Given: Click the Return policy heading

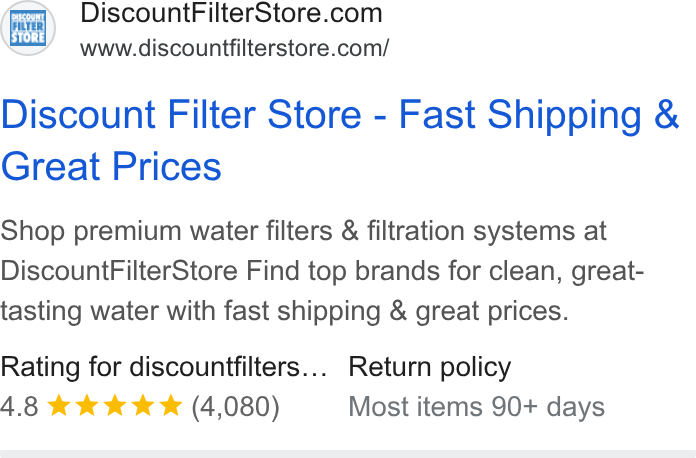Looking at the screenshot, I should tap(430, 367).
